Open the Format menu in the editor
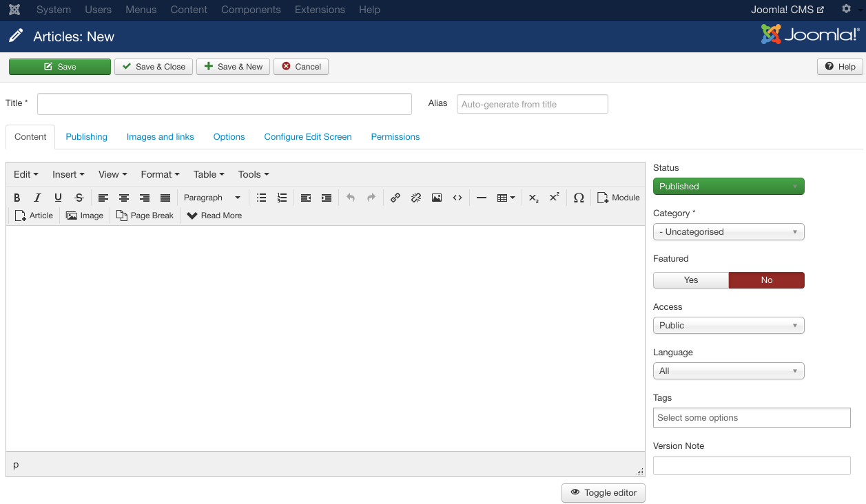This screenshot has width=866, height=504. point(159,174)
